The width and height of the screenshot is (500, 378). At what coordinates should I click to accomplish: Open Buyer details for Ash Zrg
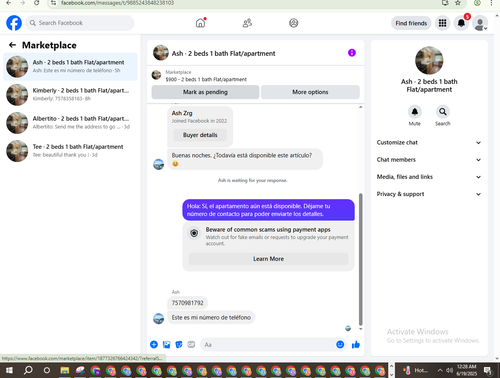click(200, 135)
